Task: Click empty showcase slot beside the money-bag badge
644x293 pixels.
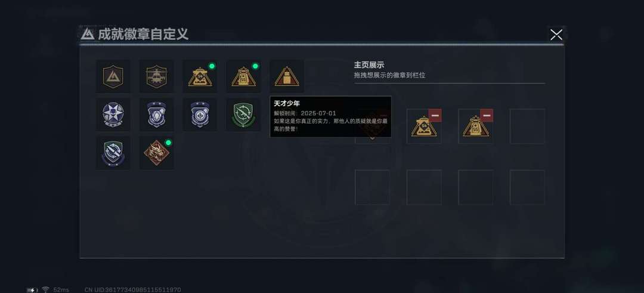Action: click(x=527, y=126)
